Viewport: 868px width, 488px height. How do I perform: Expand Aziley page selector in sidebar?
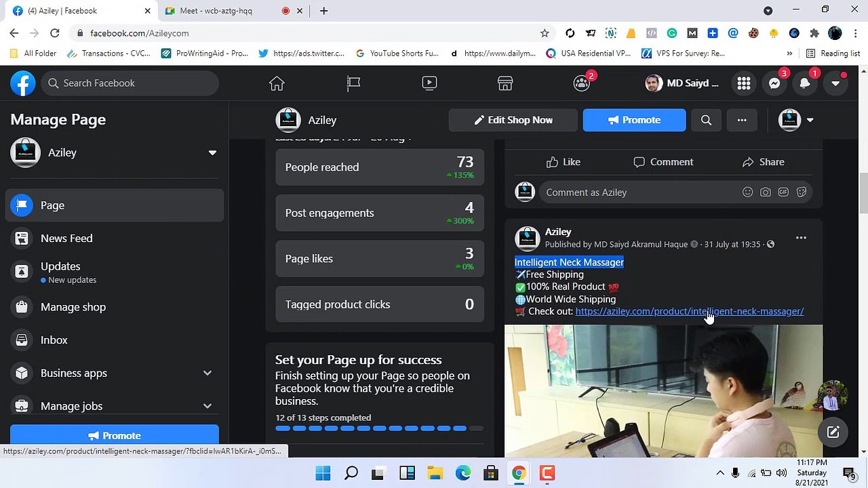pyautogui.click(x=212, y=152)
